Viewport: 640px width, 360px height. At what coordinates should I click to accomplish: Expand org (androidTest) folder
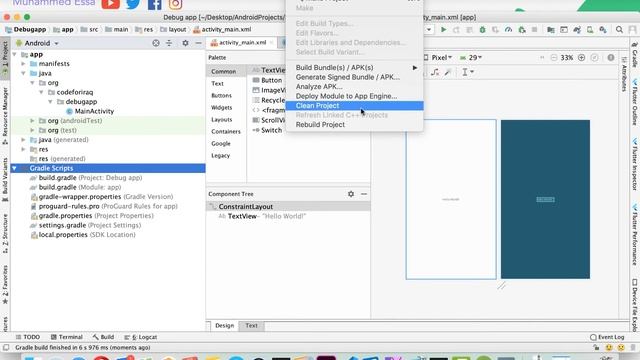coord(32,121)
